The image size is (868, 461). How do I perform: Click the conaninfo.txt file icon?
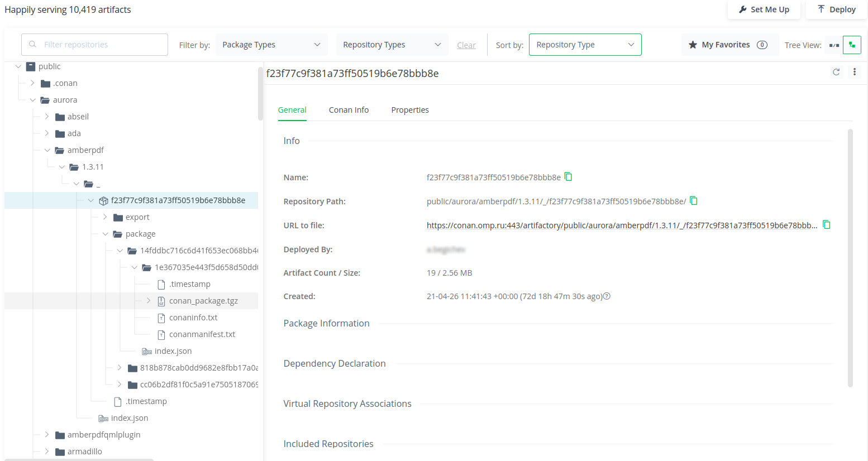tap(161, 318)
